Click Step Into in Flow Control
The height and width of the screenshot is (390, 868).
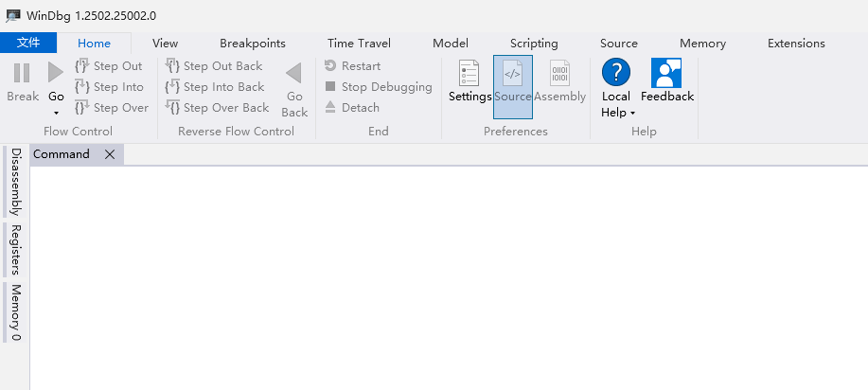pos(110,87)
